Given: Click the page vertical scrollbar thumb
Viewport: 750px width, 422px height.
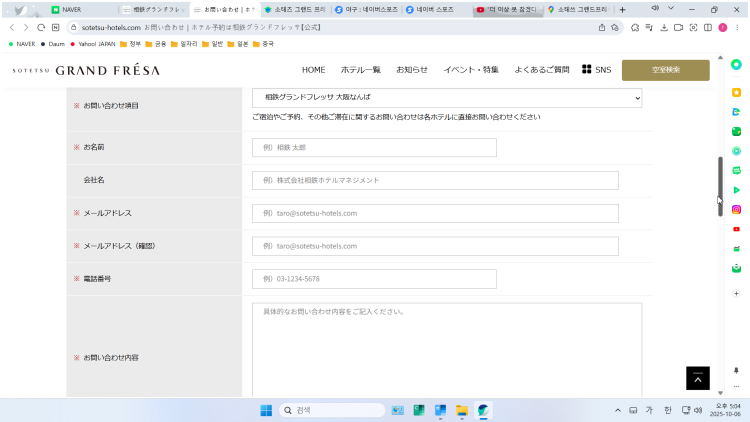Looking at the screenshot, I should 719,180.
